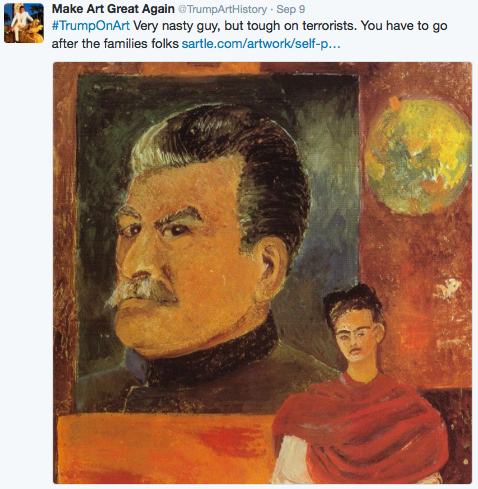Image resolution: width=478 pixels, height=489 pixels.
Task: Click the white dove mark on the red wall
Action: [x=448, y=288]
